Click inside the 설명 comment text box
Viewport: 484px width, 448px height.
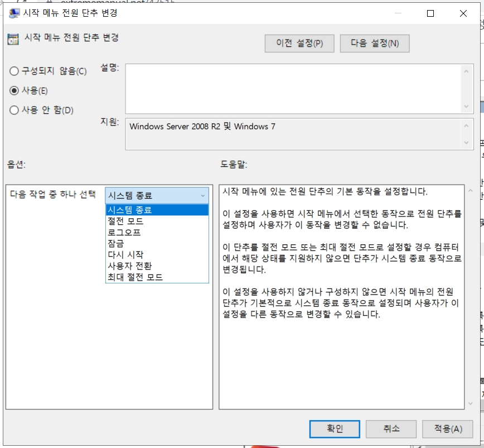click(x=293, y=89)
